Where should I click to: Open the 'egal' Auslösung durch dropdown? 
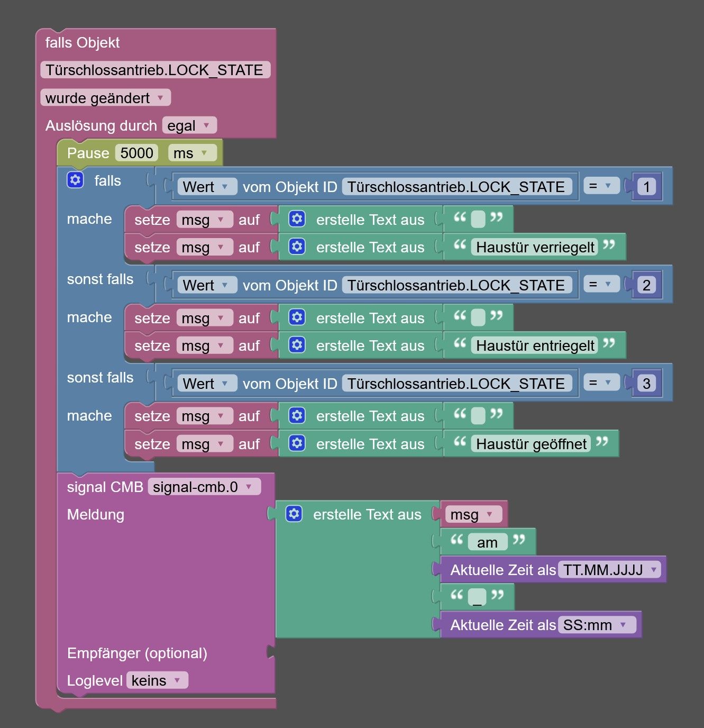click(189, 125)
